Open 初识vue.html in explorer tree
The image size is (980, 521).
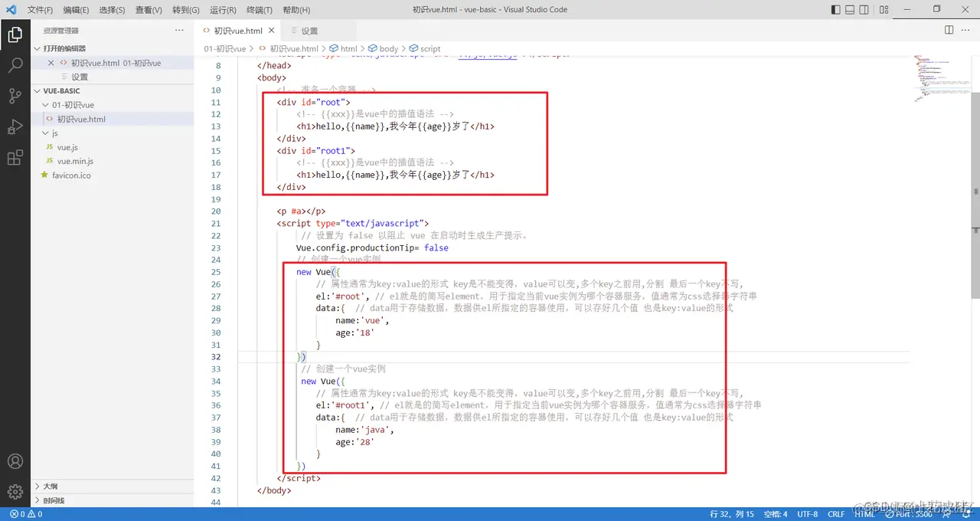112,119
